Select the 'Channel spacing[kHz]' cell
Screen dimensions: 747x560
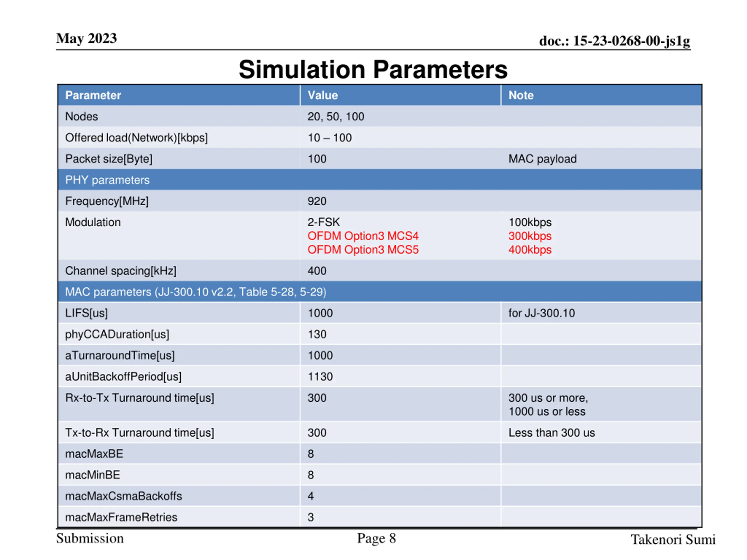(179, 271)
